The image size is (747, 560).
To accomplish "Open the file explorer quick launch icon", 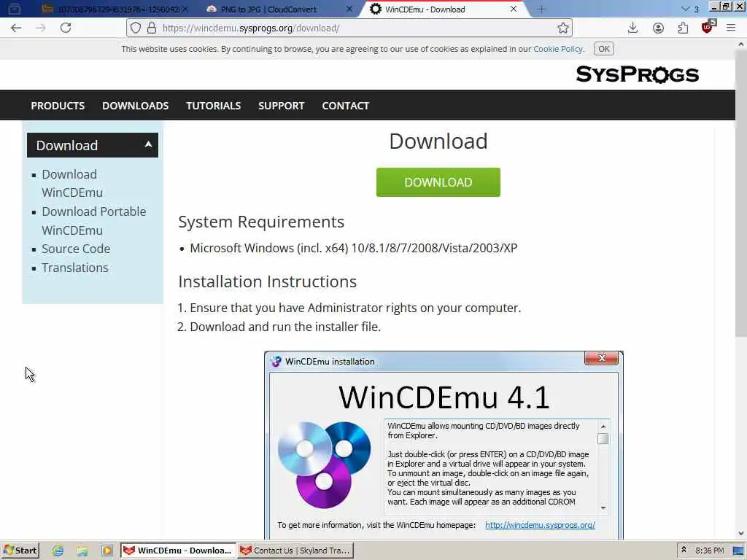I will click(82, 551).
